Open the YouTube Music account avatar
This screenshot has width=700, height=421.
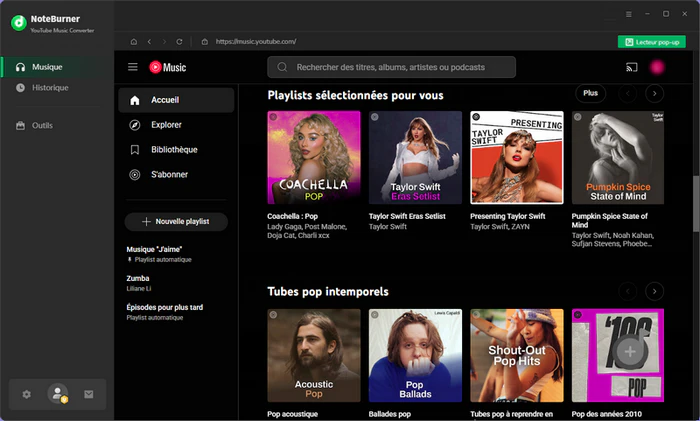pos(658,67)
